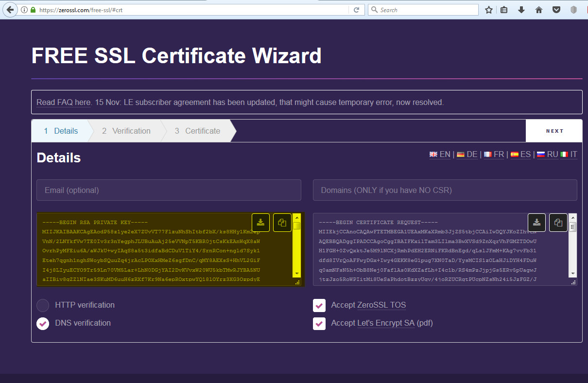The width and height of the screenshot is (588, 383).
Task: Click the FREE SSL Certificate Wizard heading
Action: 176,56
